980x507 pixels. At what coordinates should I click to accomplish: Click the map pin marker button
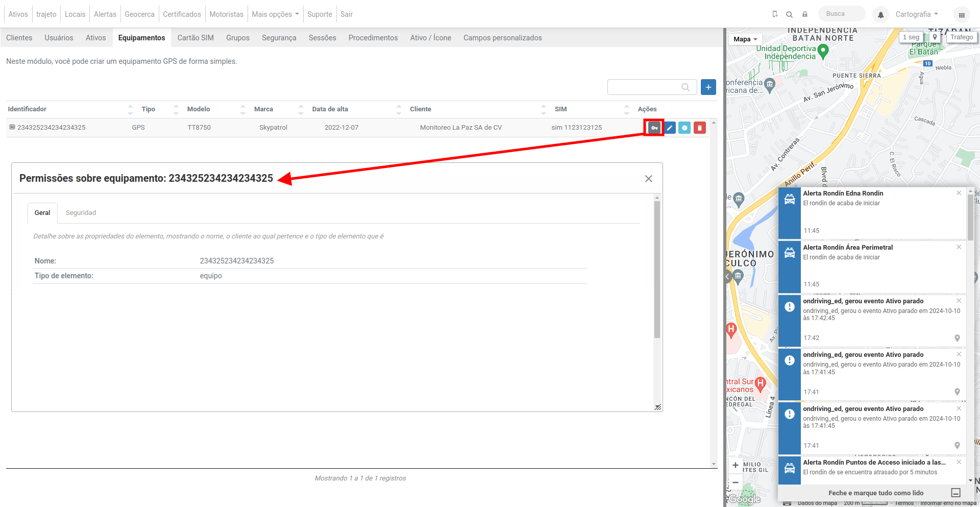(x=935, y=37)
